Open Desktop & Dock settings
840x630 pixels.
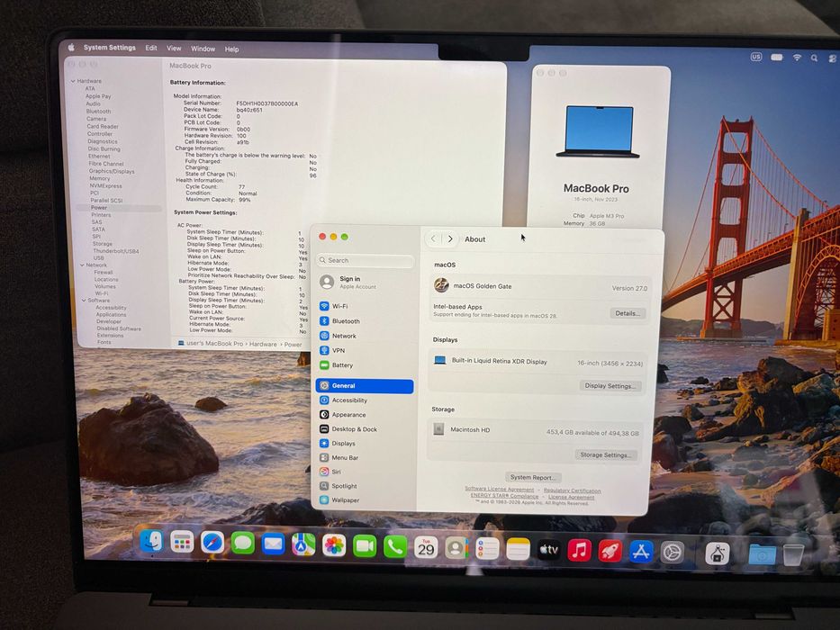coord(365,429)
